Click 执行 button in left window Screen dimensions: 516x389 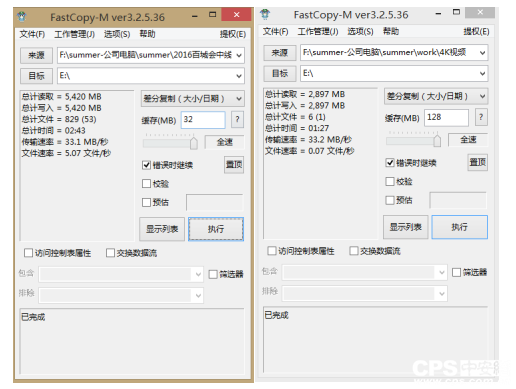click(x=216, y=229)
